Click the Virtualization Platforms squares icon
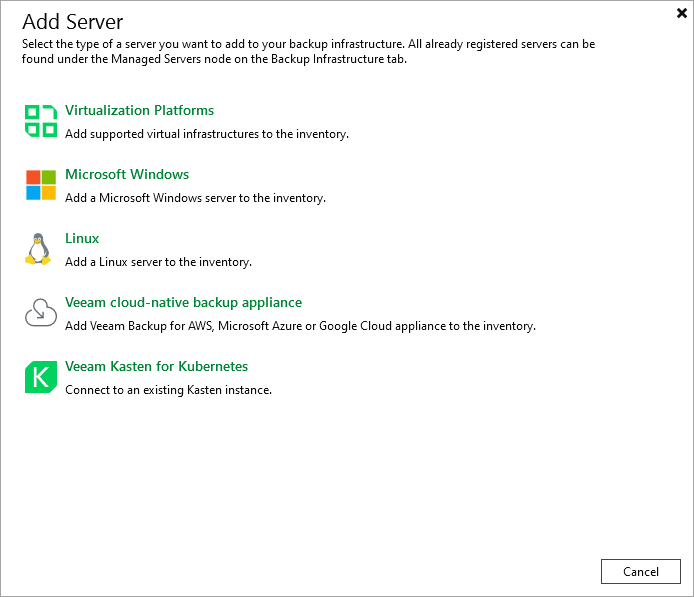 coord(41,121)
